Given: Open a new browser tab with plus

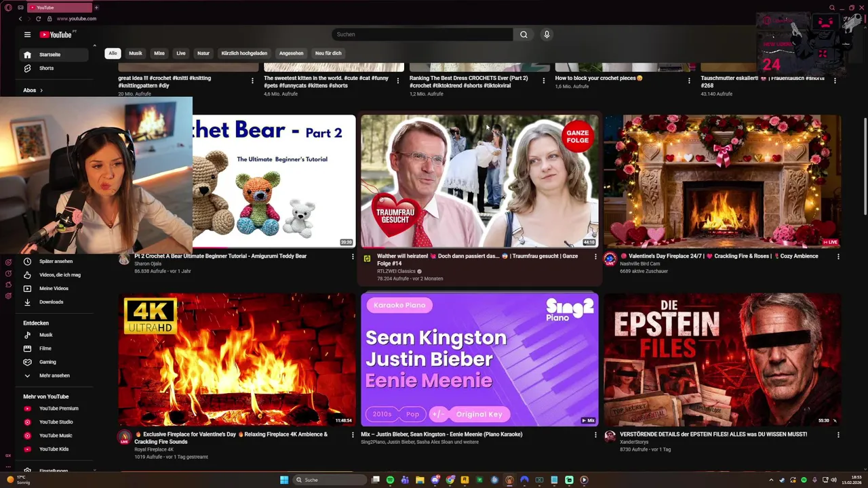Looking at the screenshot, I should coord(96,7).
